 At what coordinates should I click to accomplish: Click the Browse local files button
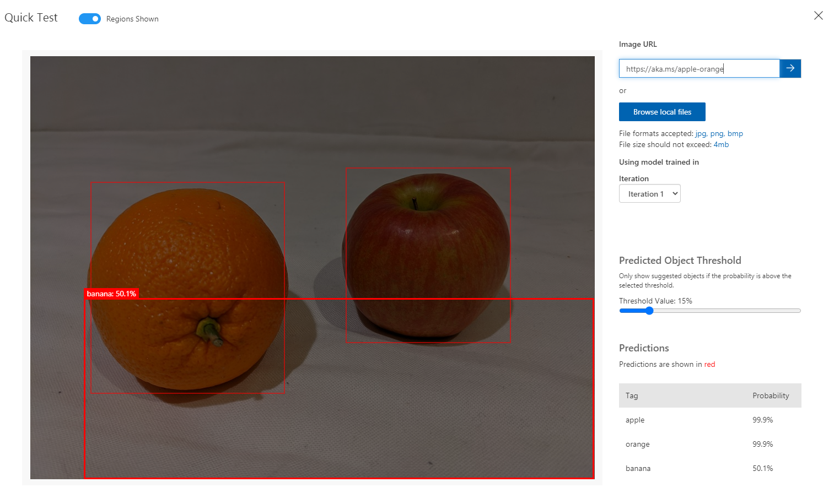coord(661,112)
